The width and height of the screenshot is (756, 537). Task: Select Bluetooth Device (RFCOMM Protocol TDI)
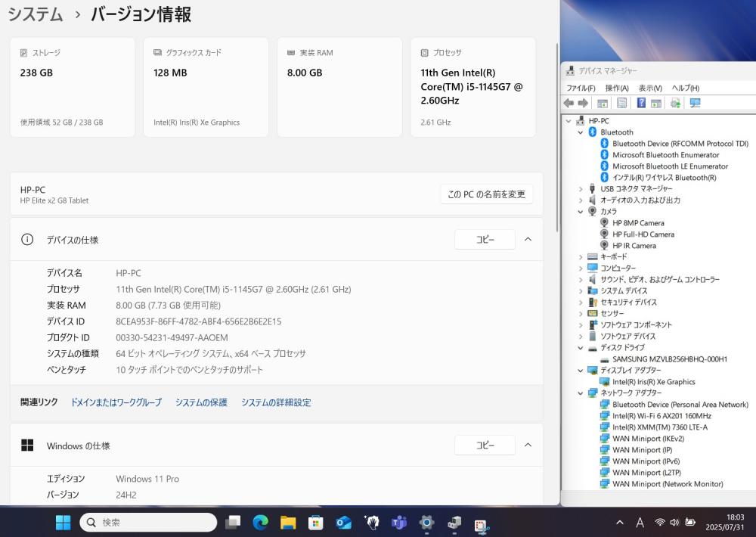[x=680, y=143]
